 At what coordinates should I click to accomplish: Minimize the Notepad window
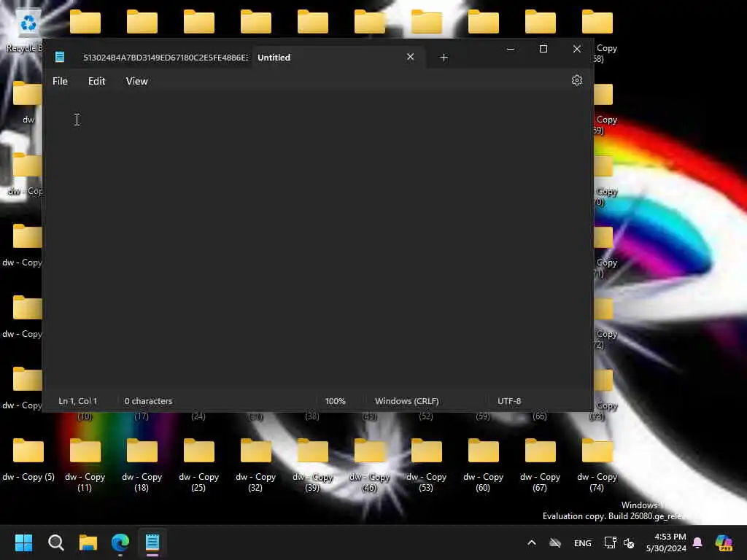(x=511, y=49)
